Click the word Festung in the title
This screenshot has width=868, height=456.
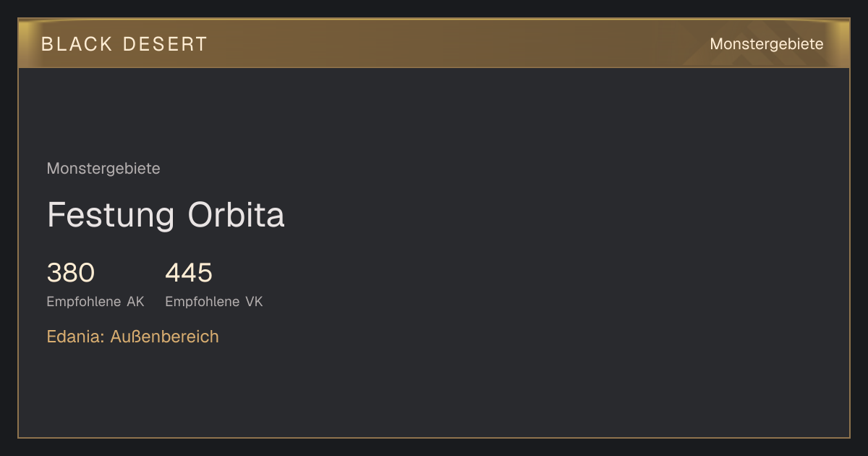111,215
